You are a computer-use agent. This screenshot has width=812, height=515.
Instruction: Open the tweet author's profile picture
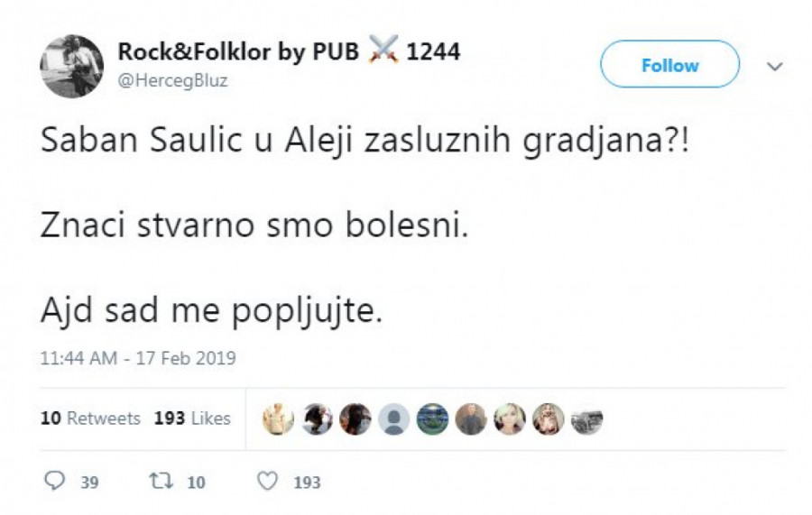click(71, 65)
